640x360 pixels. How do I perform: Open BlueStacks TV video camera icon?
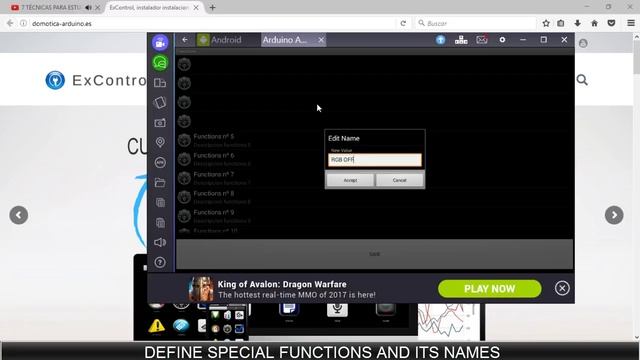pos(160,42)
